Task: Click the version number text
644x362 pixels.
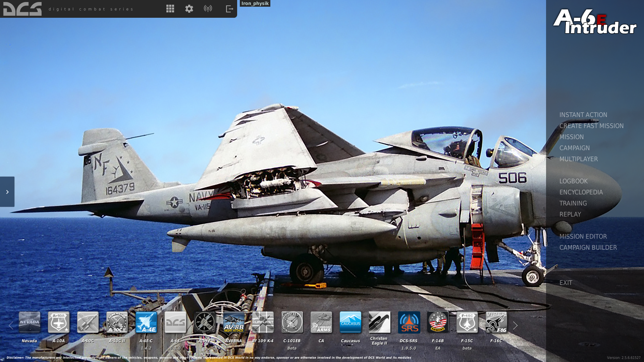Action: pyautogui.click(x=624, y=358)
